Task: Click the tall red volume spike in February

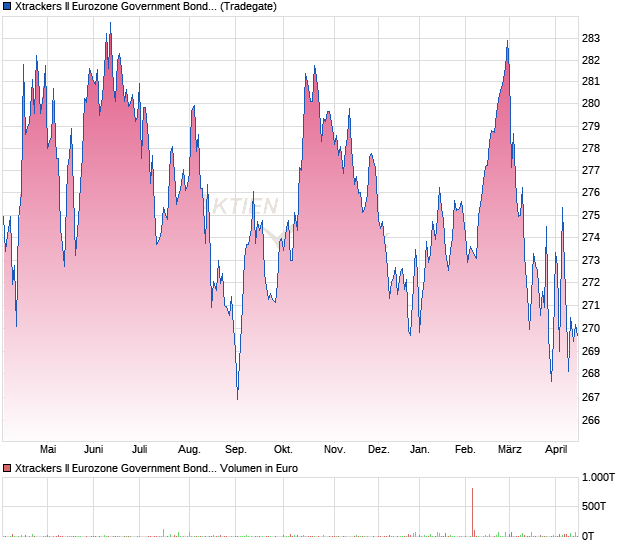Action: click(x=472, y=512)
